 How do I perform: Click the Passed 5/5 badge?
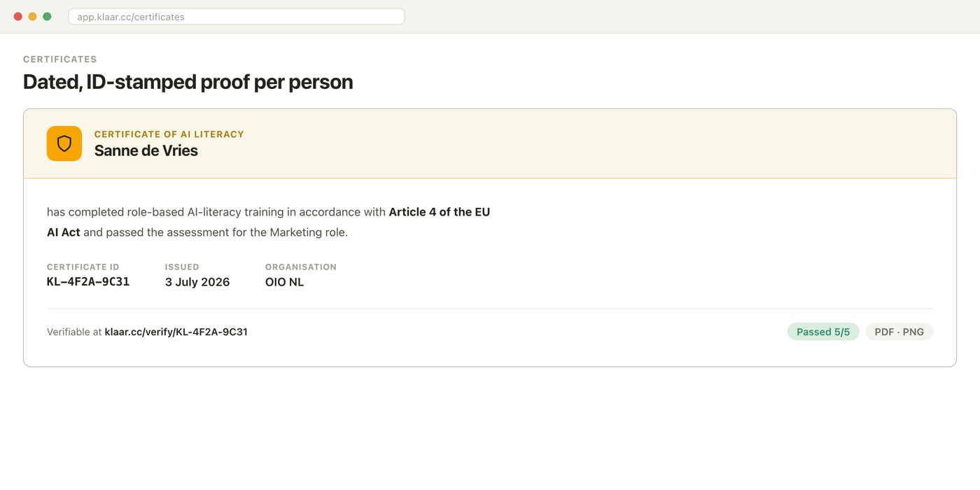click(x=823, y=332)
